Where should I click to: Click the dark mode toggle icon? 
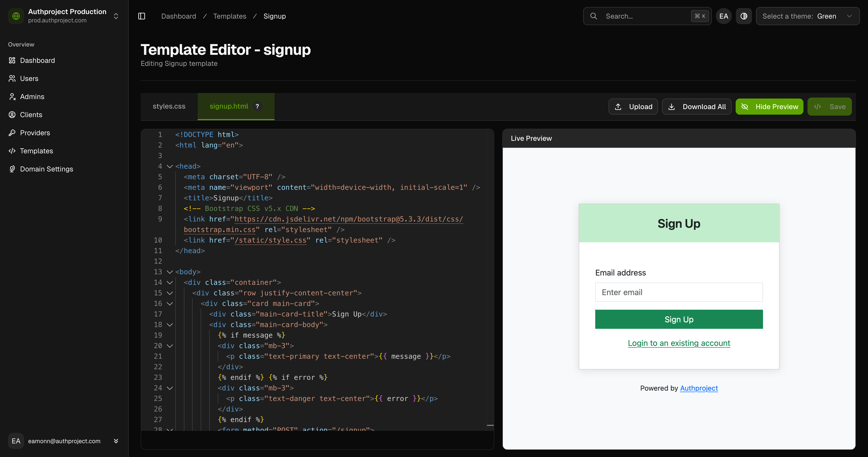744,16
